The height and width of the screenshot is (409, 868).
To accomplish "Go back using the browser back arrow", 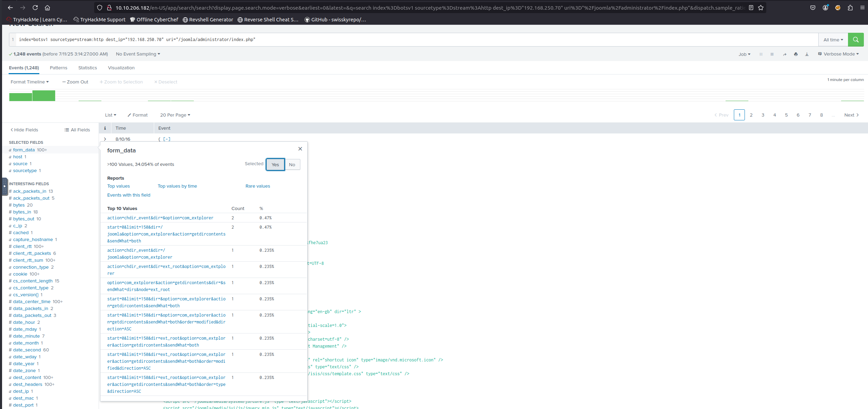I will coord(10,8).
